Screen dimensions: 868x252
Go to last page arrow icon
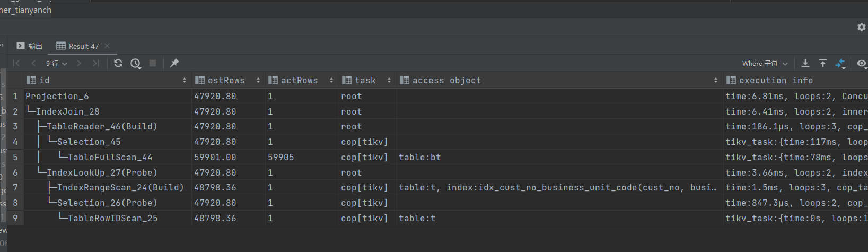96,63
